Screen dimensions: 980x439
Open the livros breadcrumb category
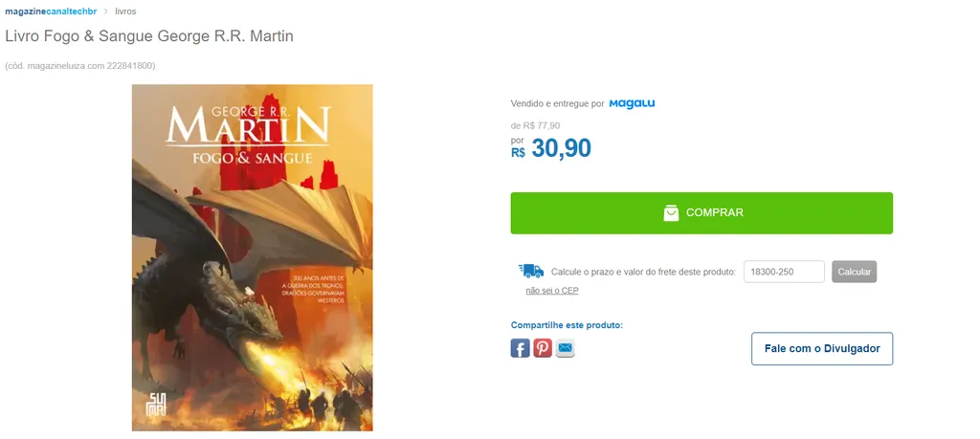pyautogui.click(x=125, y=11)
